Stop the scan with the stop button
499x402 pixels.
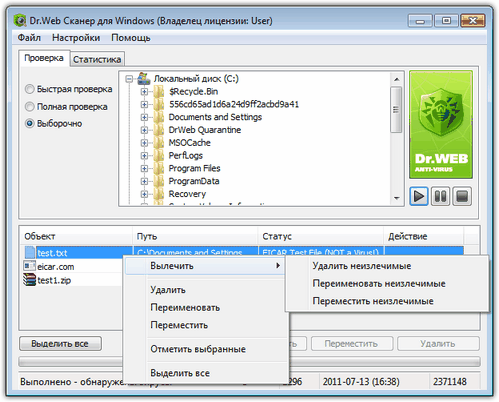pyautogui.click(x=462, y=196)
